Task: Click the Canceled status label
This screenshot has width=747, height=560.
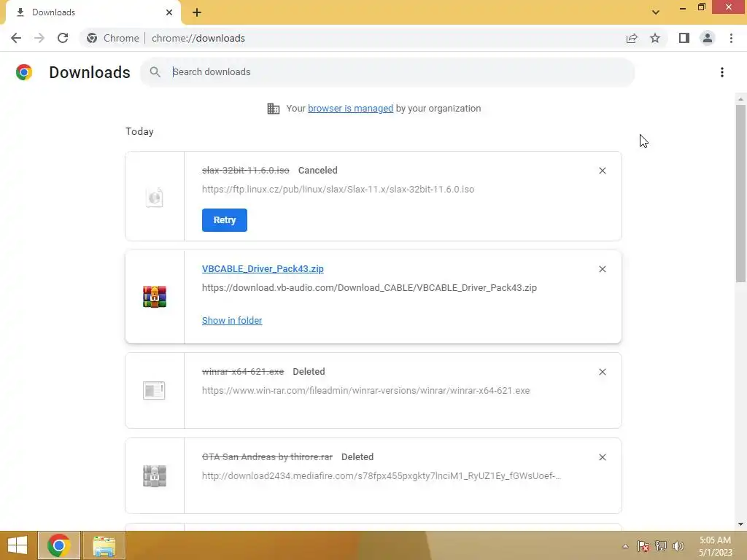Action: coord(318,171)
